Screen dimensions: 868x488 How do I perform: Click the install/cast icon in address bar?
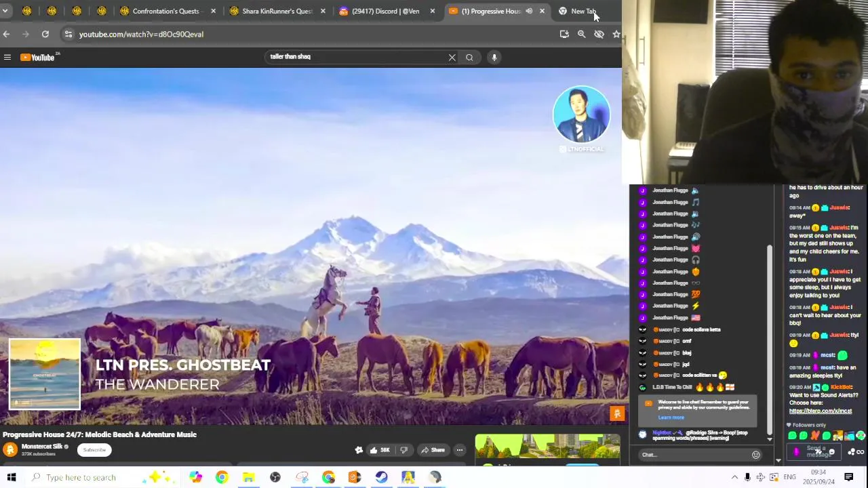(x=564, y=34)
